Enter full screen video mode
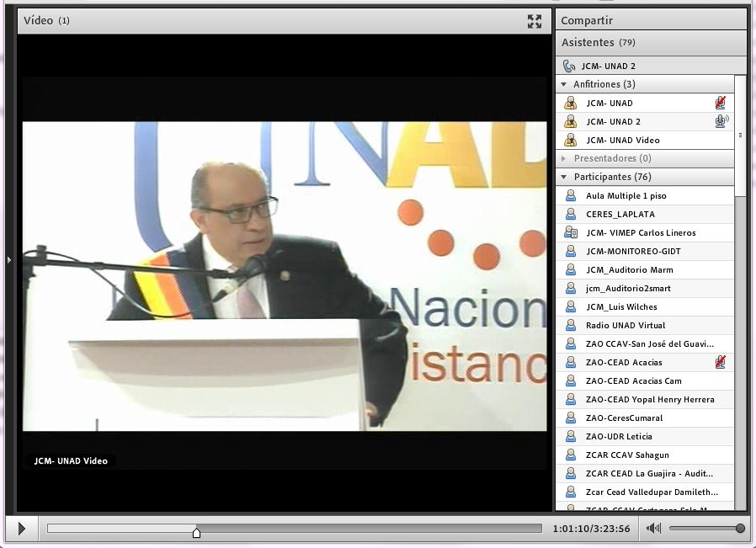Screen dimensions: 756x548 tap(535, 21)
